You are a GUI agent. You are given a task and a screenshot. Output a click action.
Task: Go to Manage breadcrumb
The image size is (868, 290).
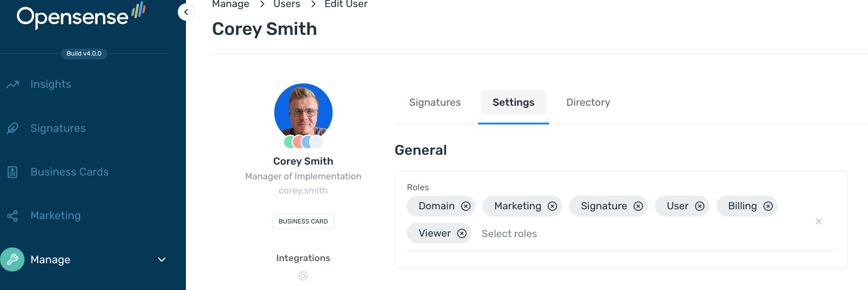(x=231, y=4)
